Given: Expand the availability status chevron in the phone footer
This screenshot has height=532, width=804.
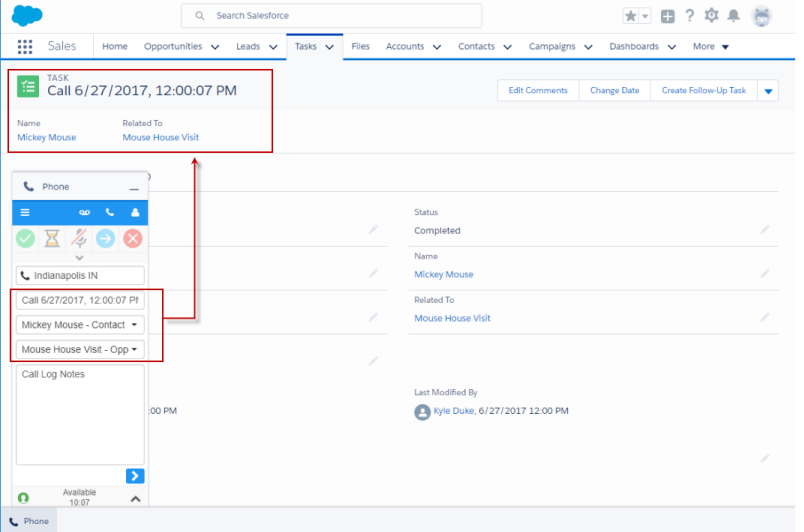Looking at the screenshot, I should click(x=136, y=498).
